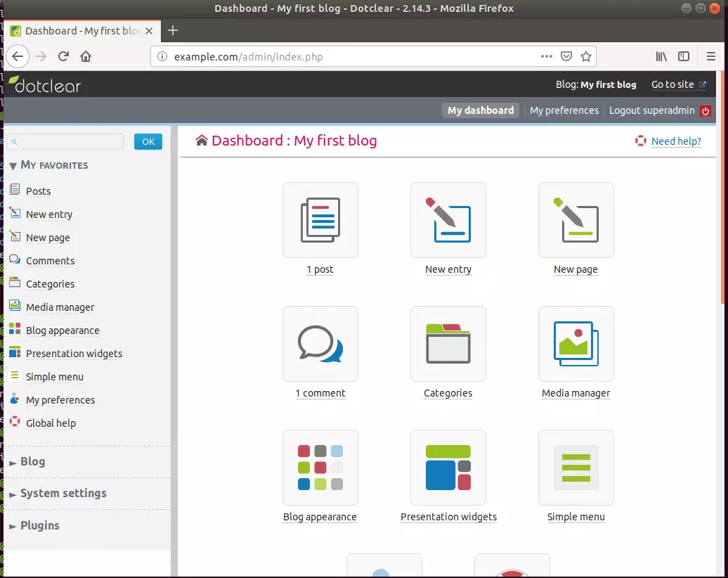Click the New page dashboard tile icon
The width and height of the screenshot is (728, 578).
pyautogui.click(x=576, y=220)
